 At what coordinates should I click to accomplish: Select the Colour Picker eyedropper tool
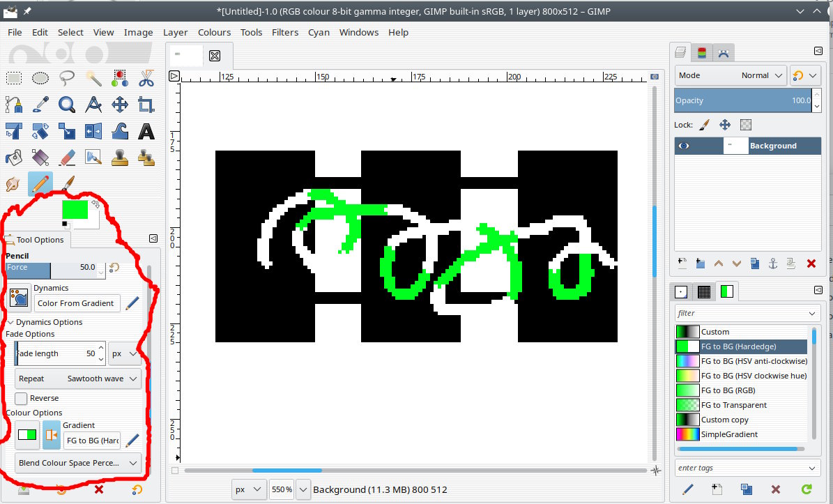[x=40, y=105]
